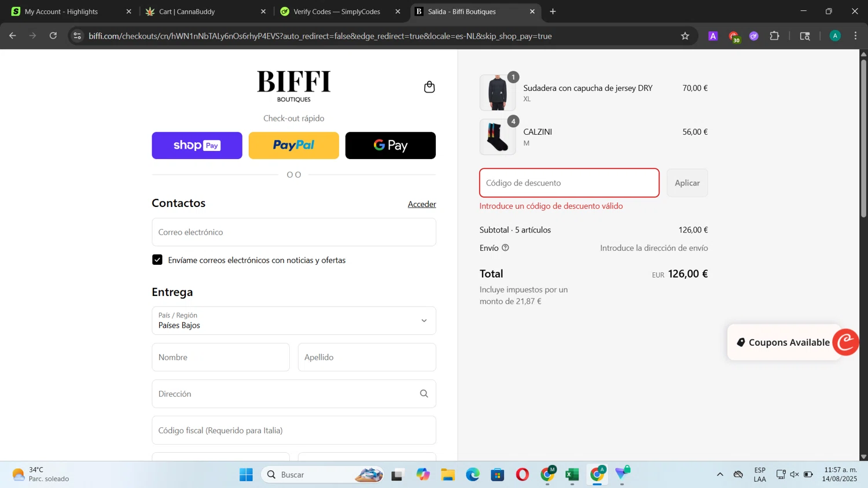
Task: Click the Envío help question-mark icon
Action: click(505, 247)
